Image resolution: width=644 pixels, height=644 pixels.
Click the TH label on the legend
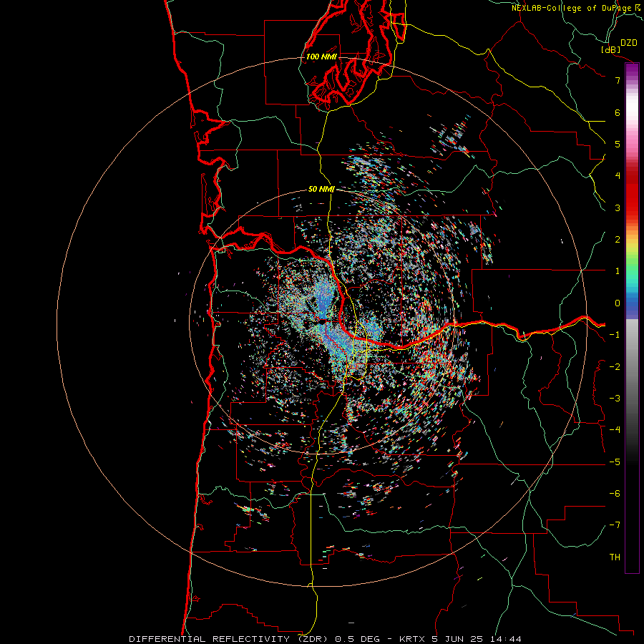(x=615, y=557)
